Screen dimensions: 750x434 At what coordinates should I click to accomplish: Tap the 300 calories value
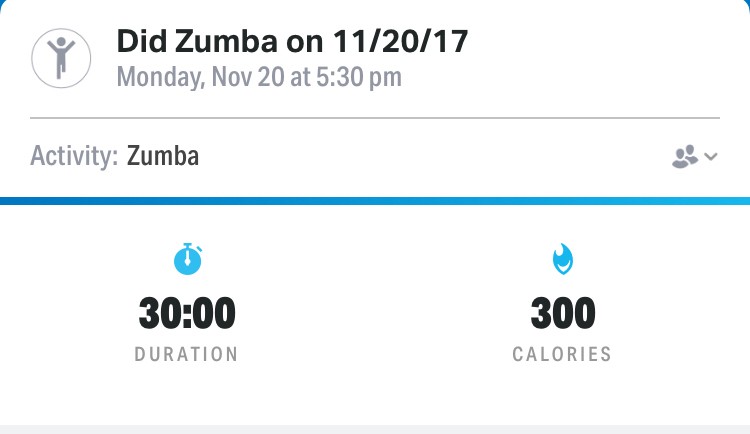pos(562,314)
